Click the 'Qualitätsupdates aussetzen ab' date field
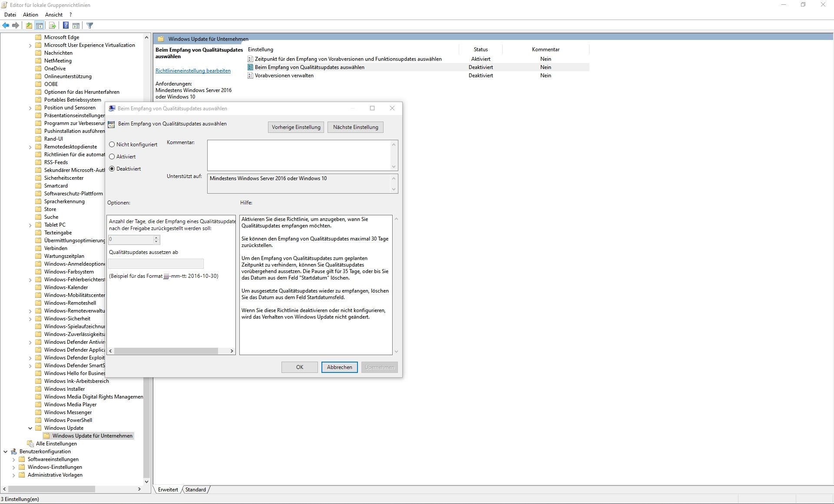 156,264
